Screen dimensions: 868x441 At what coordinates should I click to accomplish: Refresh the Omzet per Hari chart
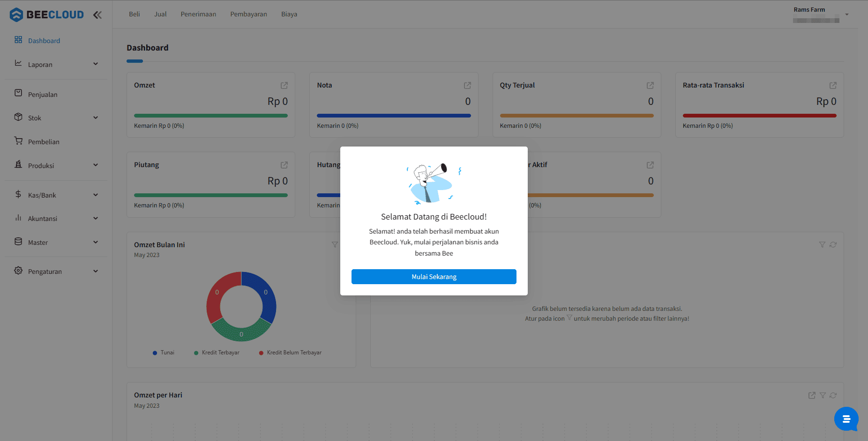[833, 396]
